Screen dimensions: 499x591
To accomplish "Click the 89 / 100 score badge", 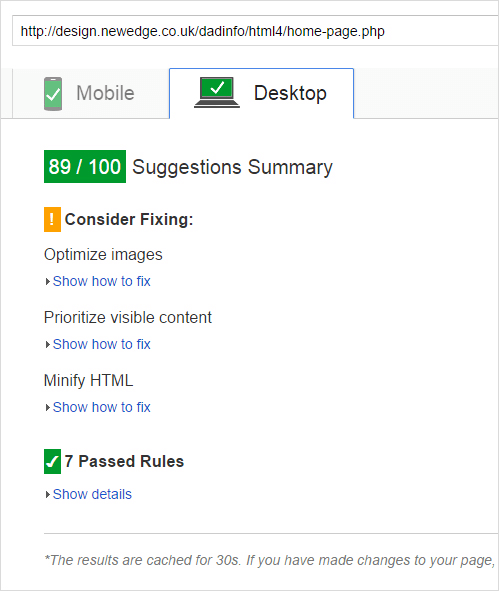I will (x=85, y=167).
